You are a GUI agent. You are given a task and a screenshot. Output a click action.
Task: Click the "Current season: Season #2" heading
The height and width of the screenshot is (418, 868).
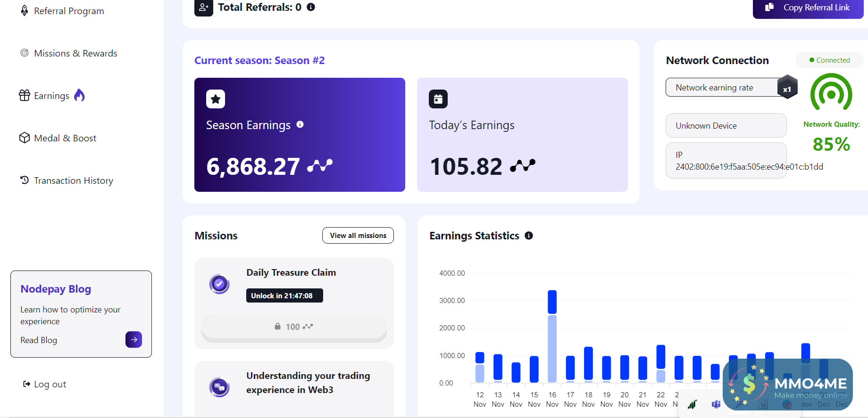[x=259, y=60]
